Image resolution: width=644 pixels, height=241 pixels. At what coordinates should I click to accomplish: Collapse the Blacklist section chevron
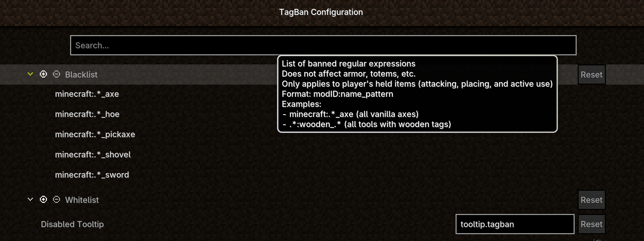tap(30, 74)
